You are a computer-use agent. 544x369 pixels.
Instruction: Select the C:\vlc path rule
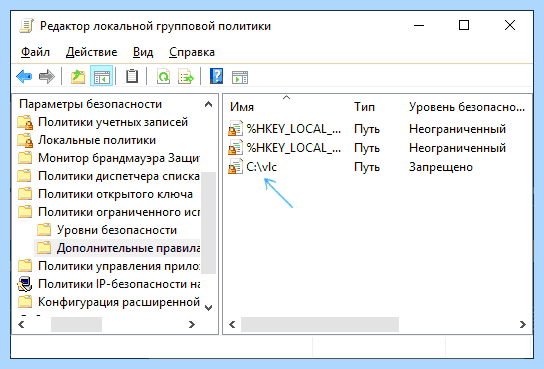[x=261, y=167]
